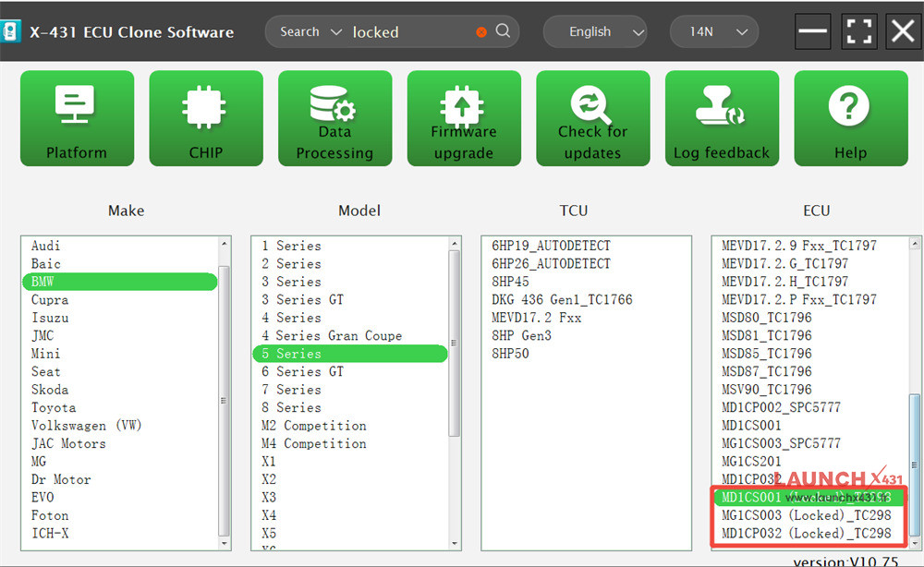The height and width of the screenshot is (567, 924).
Task: Launch Firmware upgrade
Action: point(464,118)
